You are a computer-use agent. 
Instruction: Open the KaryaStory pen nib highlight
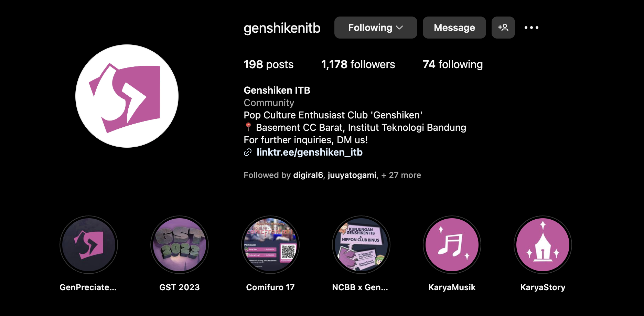point(543,245)
